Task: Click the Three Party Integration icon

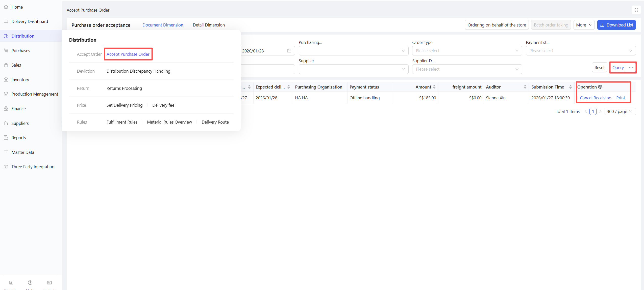Action: pos(6,167)
